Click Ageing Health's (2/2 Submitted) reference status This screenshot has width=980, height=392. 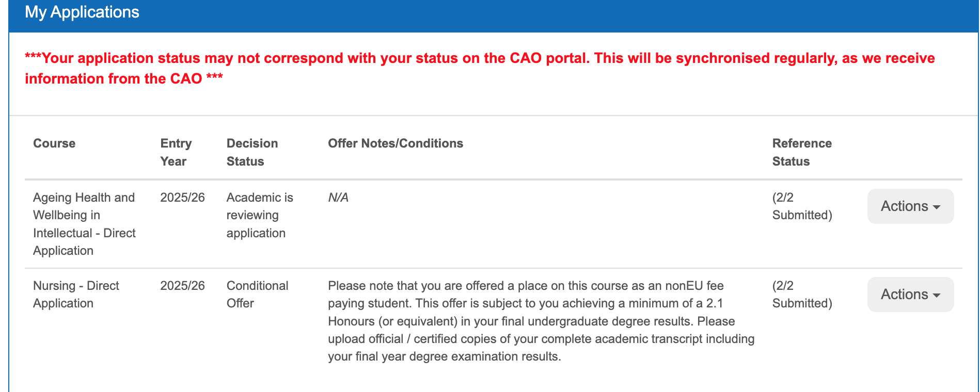[801, 206]
